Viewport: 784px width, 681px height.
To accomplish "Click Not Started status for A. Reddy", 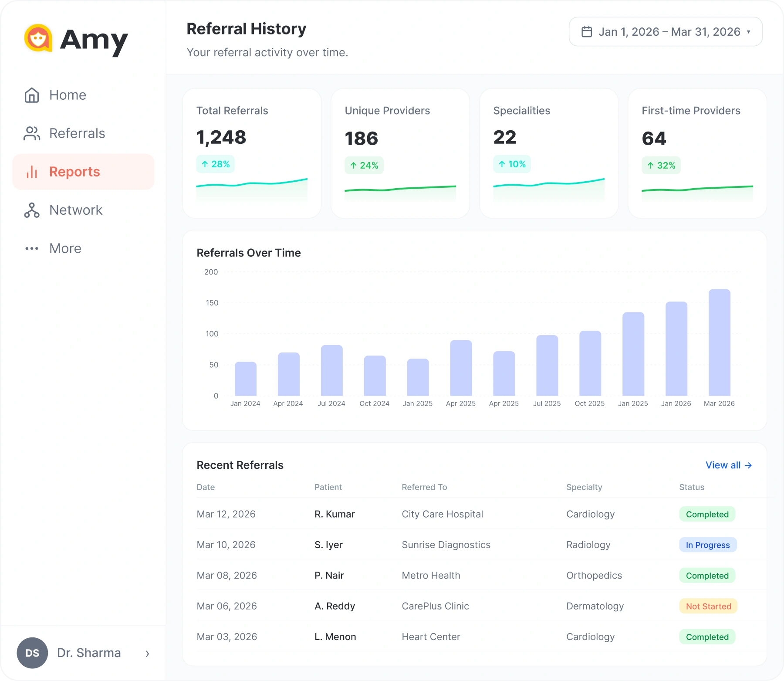I will coord(709,606).
